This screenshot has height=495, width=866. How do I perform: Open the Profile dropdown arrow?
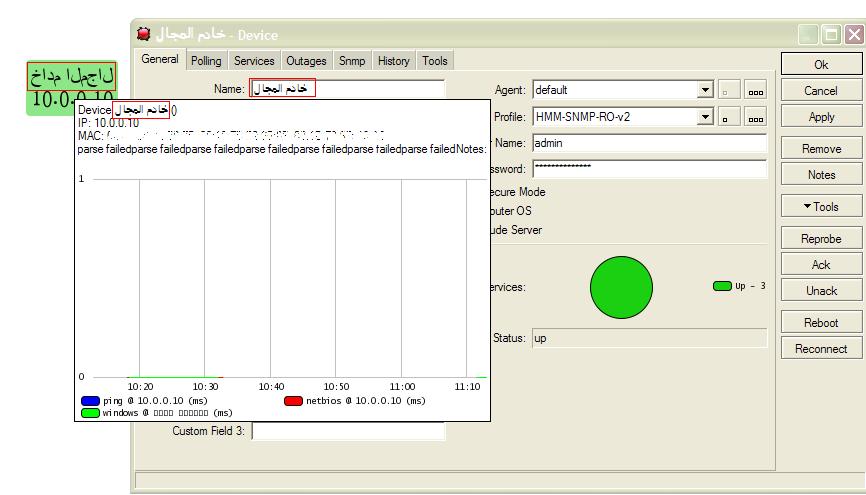pos(705,117)
